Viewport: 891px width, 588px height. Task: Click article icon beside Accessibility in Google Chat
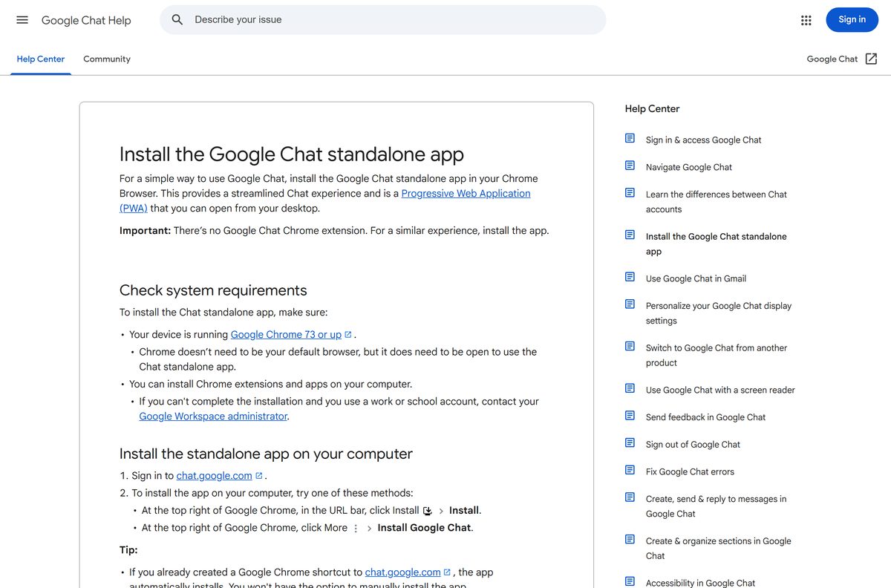coord(630,581)
